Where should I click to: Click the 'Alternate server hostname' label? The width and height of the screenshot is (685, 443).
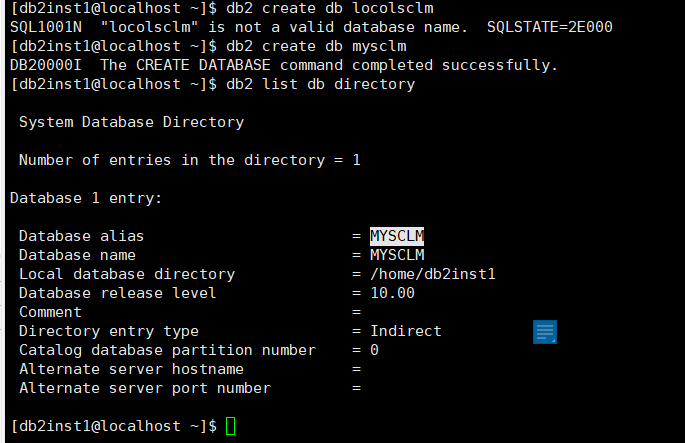131,369
